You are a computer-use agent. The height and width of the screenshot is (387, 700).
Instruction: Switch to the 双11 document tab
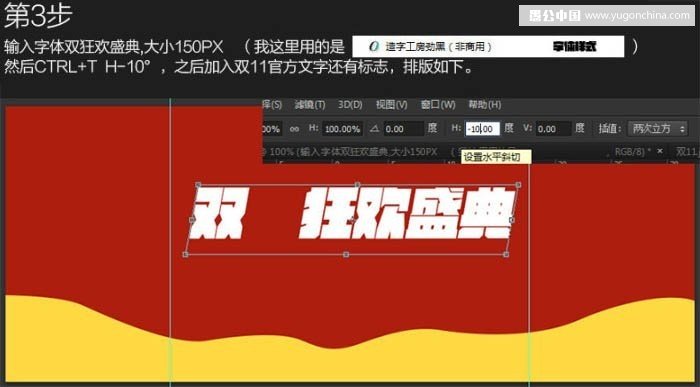pyautogui.click(x=687, y=152)
